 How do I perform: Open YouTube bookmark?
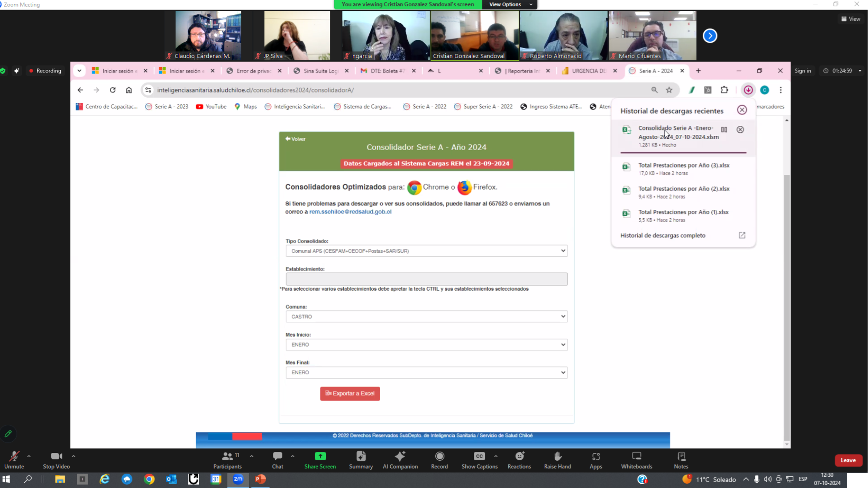pyautogui.click(x=211, y=107)
